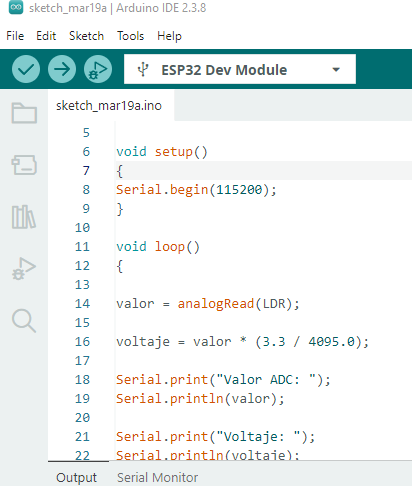Open the Sketchbook folder sidebar icon
Image resolution: width=412 pixels, height=486 pixels.
(x=24, y=113)
